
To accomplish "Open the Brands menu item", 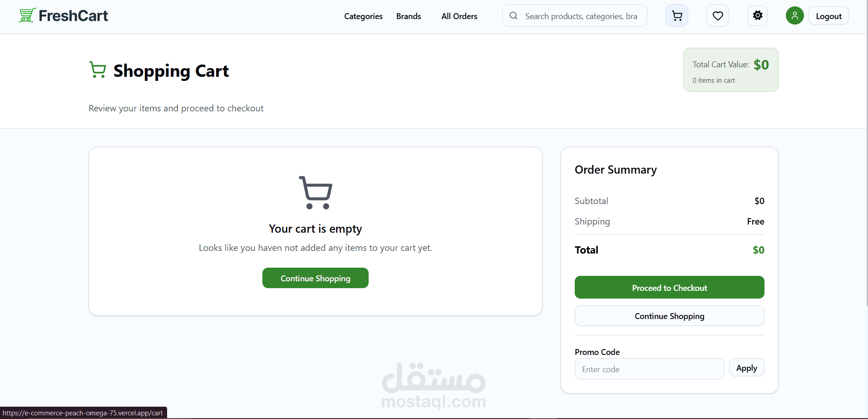I will pyautogui.click(x=409, y=16).
